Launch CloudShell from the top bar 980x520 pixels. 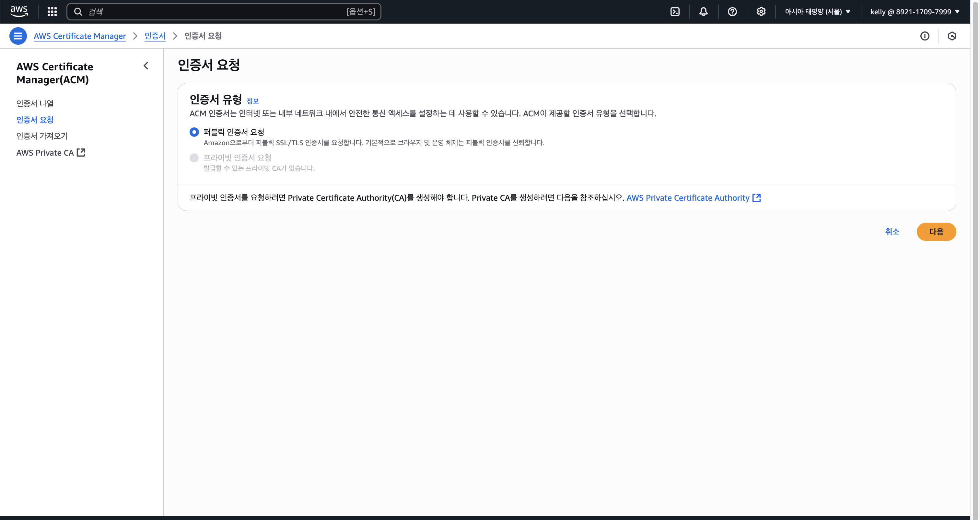pyautogui.click(x=675, y=11)
